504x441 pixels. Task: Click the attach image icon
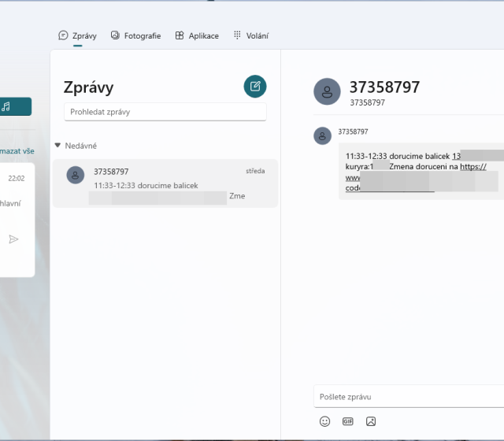pyautogui.click(x=371, y=421)
